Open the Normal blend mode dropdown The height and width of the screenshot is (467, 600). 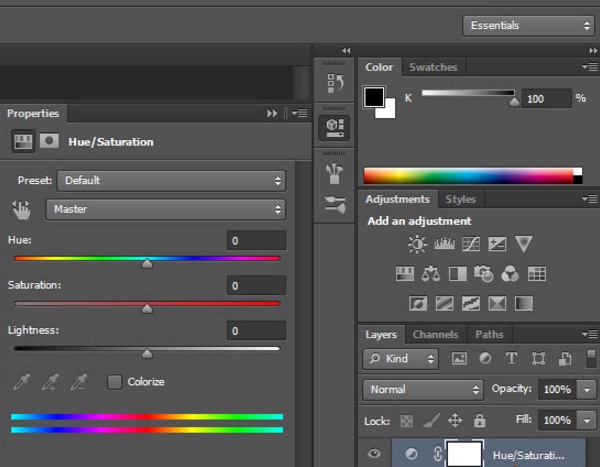[x=422, y=390]
